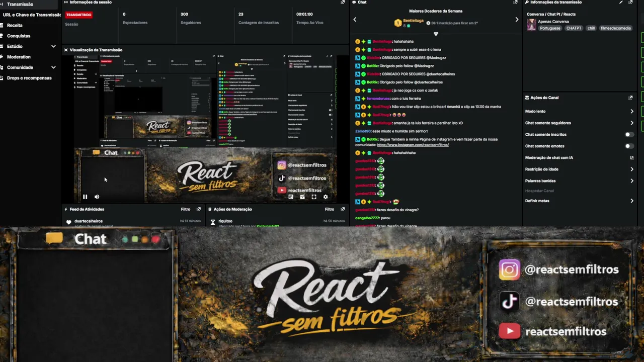Open Receita in the sidebar
The width and height of the screenshot is (644, 362).
coord(15,25)
